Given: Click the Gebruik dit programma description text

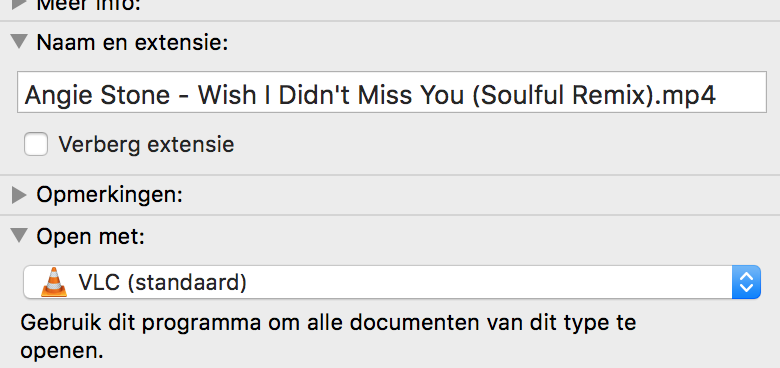Looking at the screenshot, I should pos(328,337).
